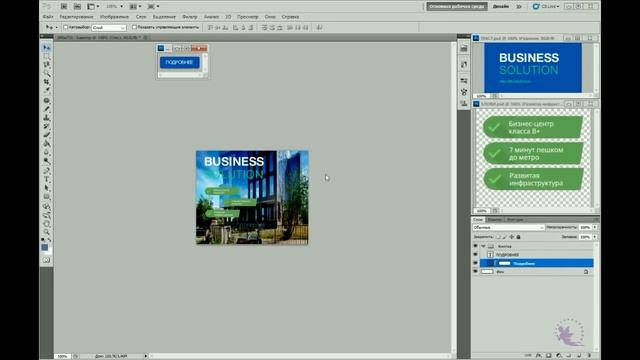The height and width of the screenshot is (360, 640).
Task: Open the Слой auto-select dropdown
Action: coord(109,27)
